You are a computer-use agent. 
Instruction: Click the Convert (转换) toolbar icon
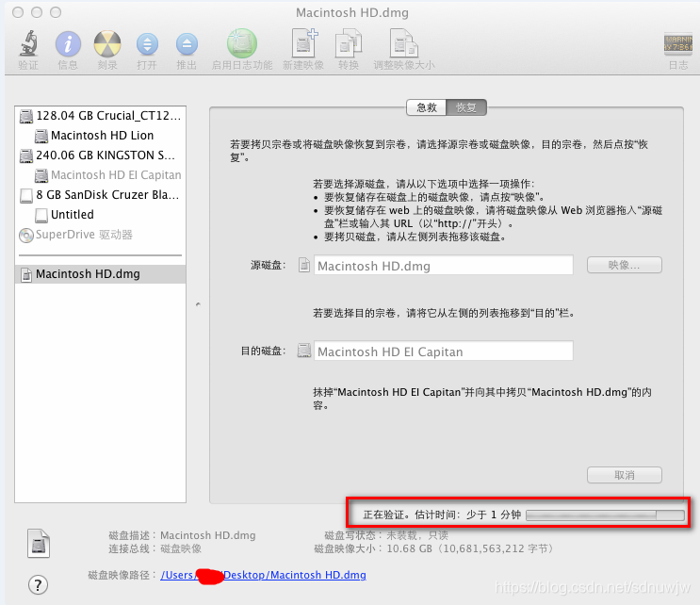(349, 43)
